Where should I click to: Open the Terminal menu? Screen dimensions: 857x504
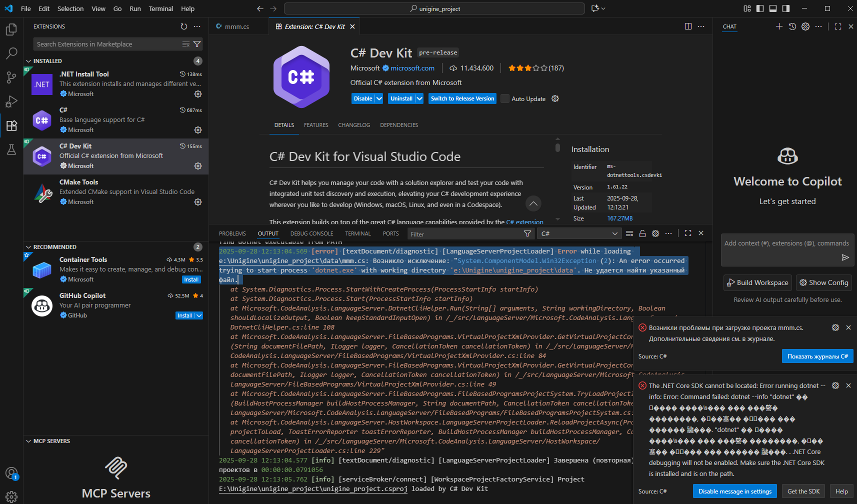coord(160,8)
